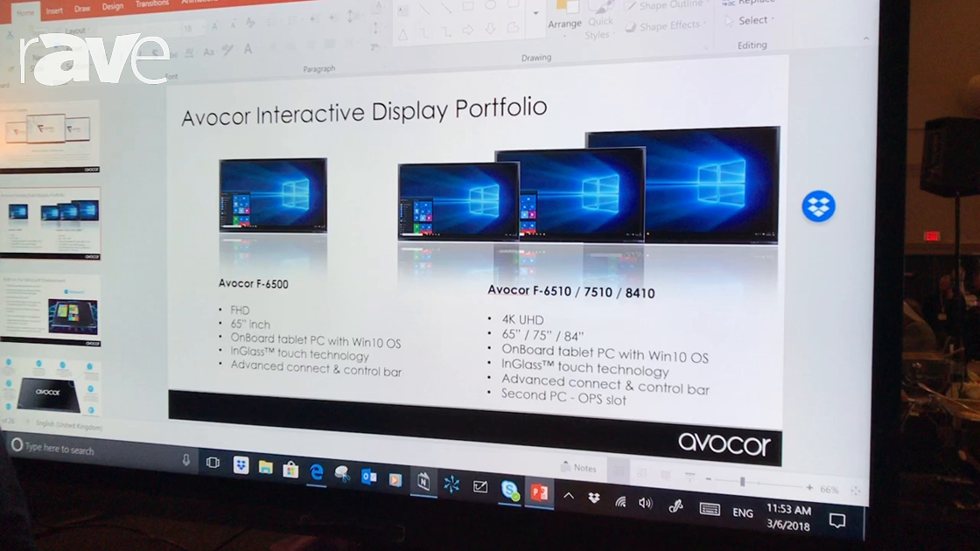Open the Action Center notifications icon

coord(836,520)
